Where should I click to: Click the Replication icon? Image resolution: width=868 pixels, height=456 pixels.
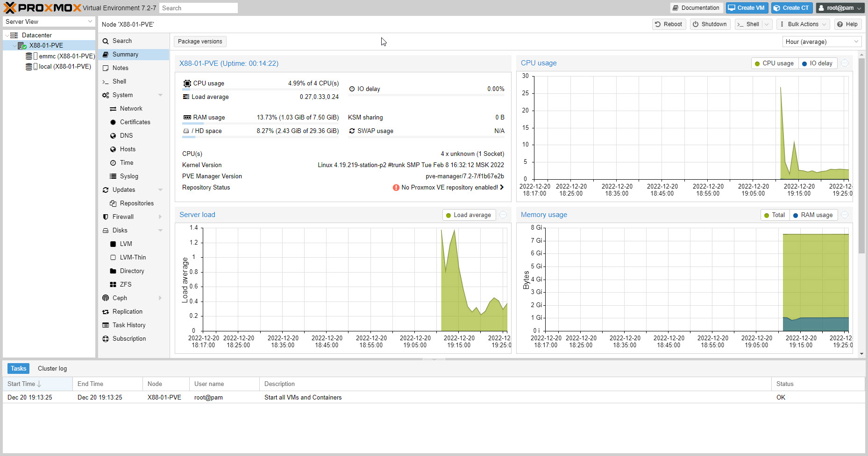pos(106,312)
